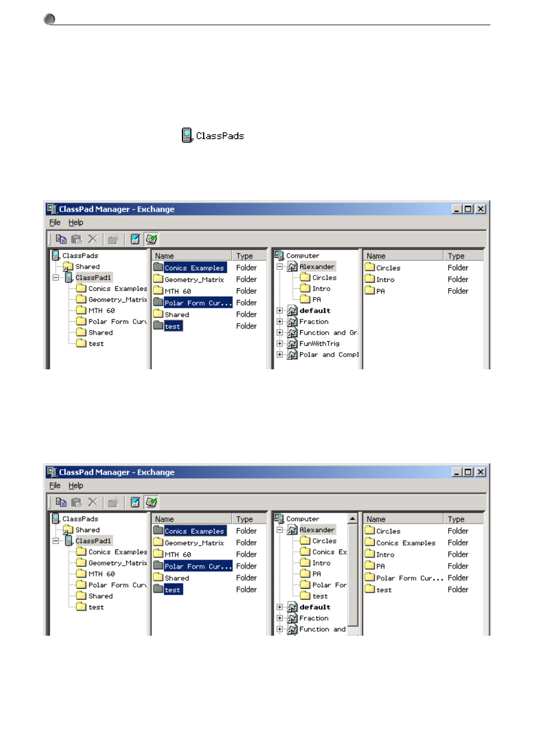Click Copy icon in lower window toolbar

[x=61, y=503]
